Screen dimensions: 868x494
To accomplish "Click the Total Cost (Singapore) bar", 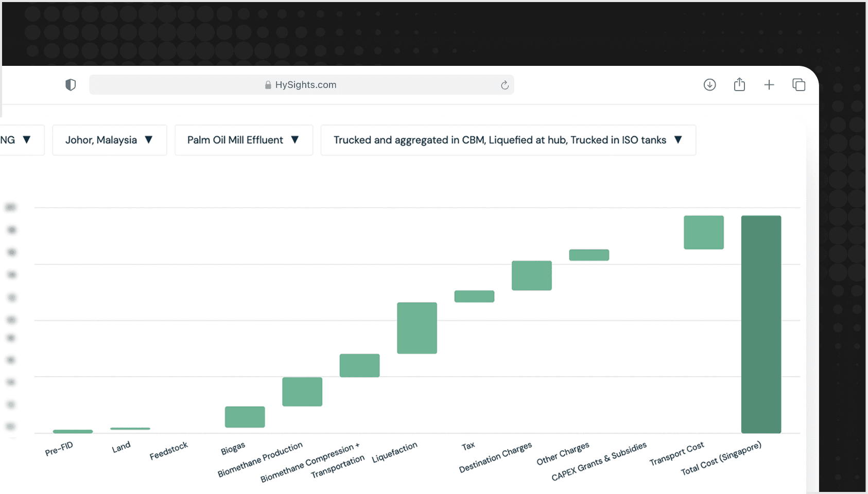I will [761, 324].
